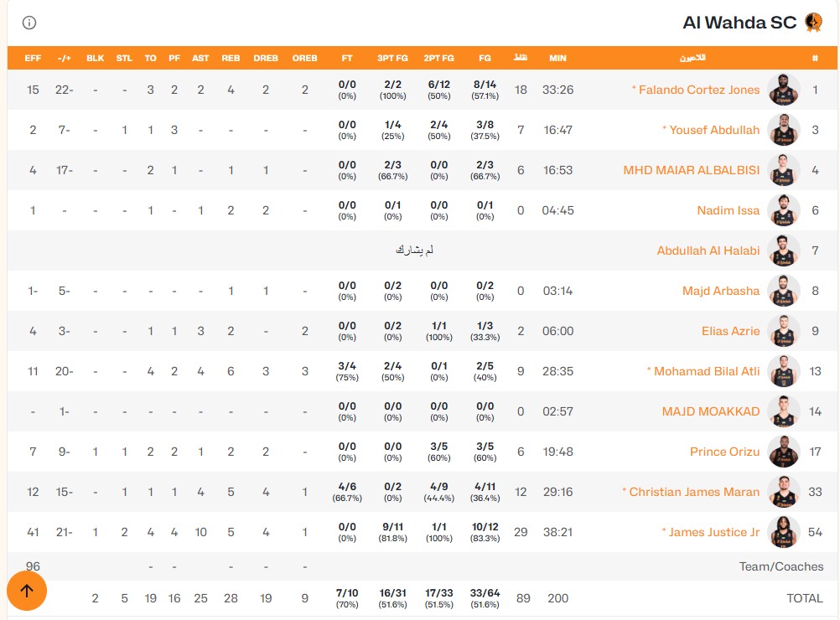Open Mohamad Bilal Atli player link
The image size is (840, 620).
click(x=706, y=371)
